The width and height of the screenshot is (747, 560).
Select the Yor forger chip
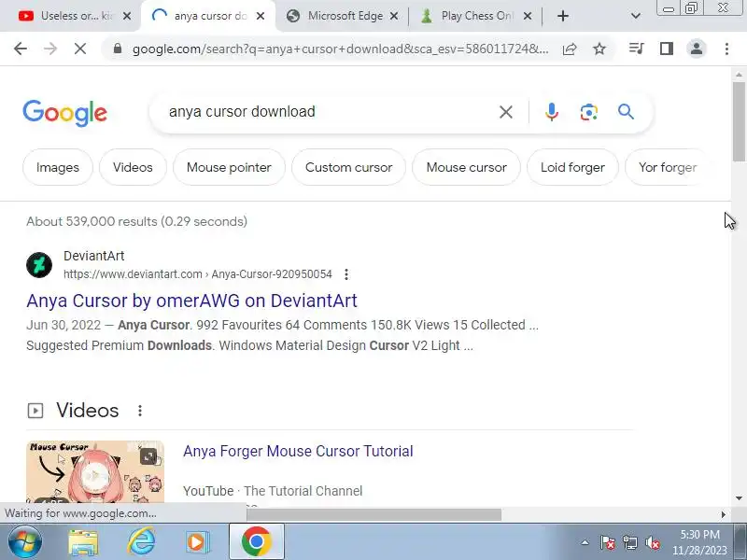[668, 167]
